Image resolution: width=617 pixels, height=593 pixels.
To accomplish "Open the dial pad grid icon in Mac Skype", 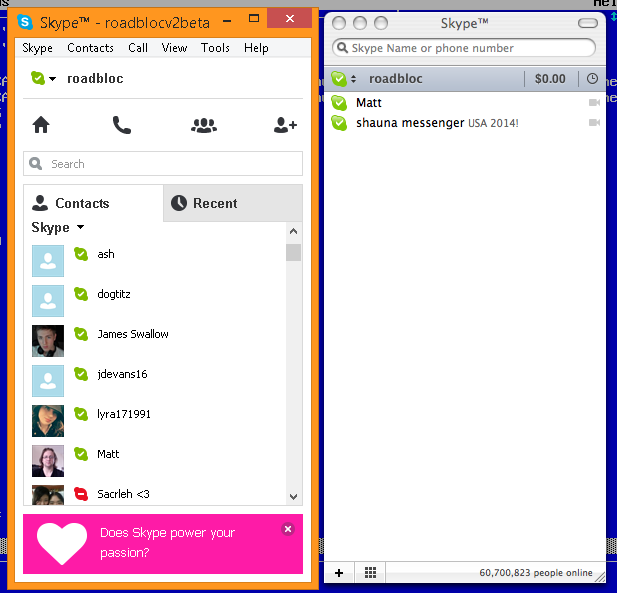I will 370,573.
